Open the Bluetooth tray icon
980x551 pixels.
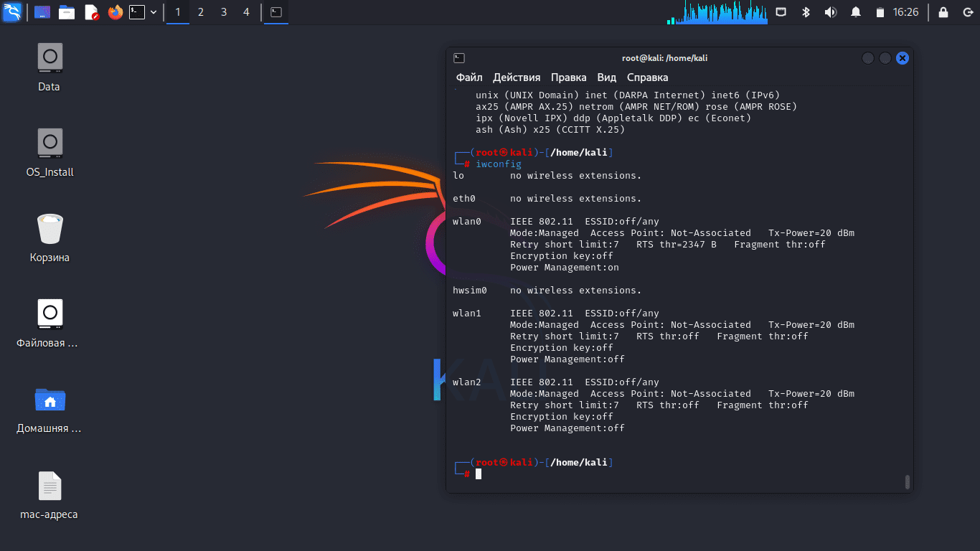tap(806, 12)
